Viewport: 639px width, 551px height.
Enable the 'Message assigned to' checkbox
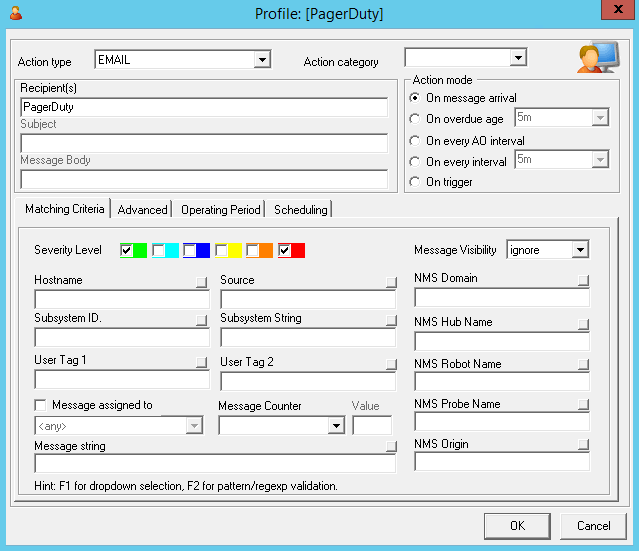[x=41, y=405]
